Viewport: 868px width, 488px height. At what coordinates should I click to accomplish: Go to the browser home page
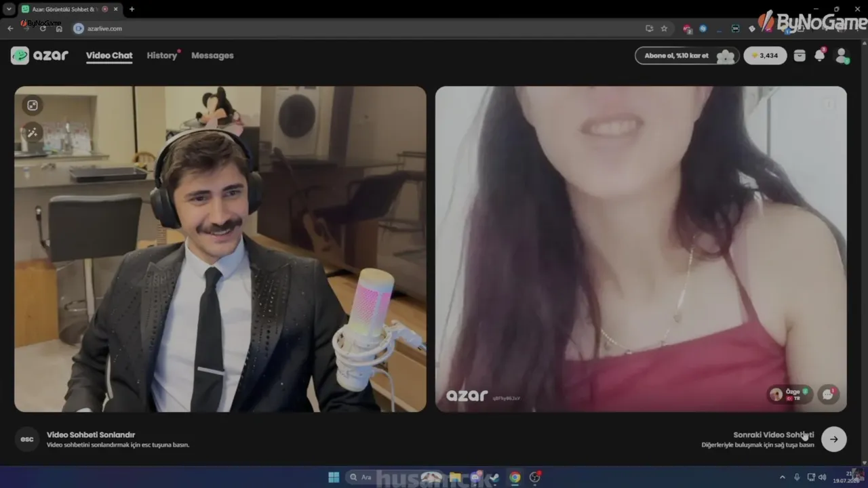pyautogui.click(x=59, y=28)
